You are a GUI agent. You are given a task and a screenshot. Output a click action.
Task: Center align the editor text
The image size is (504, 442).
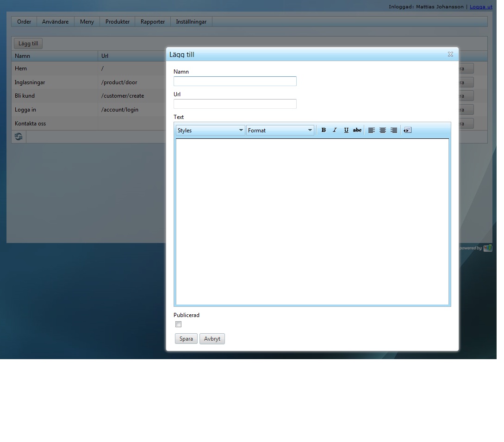382,130
